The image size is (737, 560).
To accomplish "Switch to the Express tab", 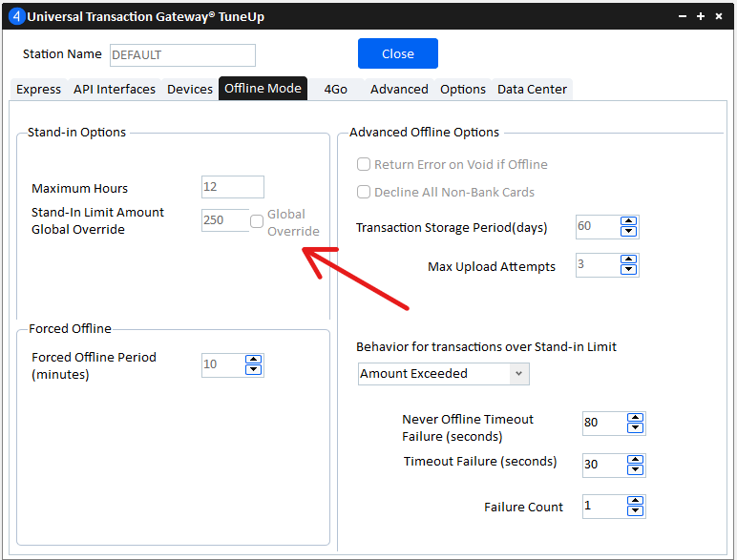I will (x=39, y=90).
